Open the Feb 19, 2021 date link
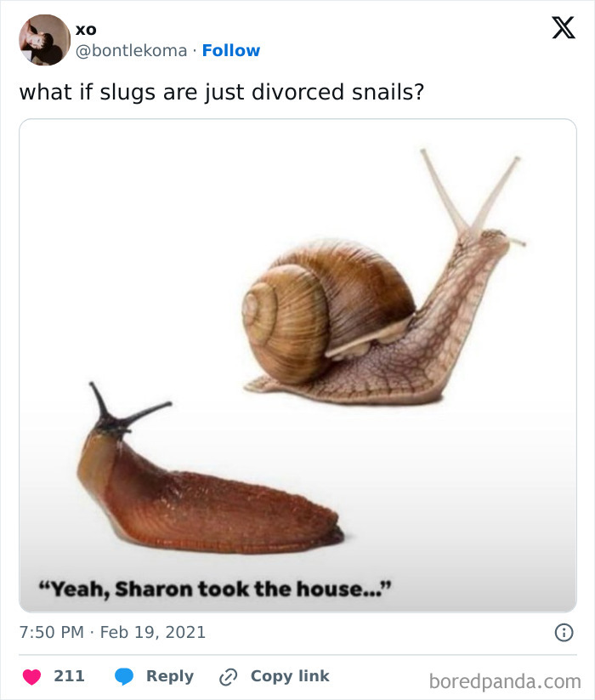 [152, 632]
